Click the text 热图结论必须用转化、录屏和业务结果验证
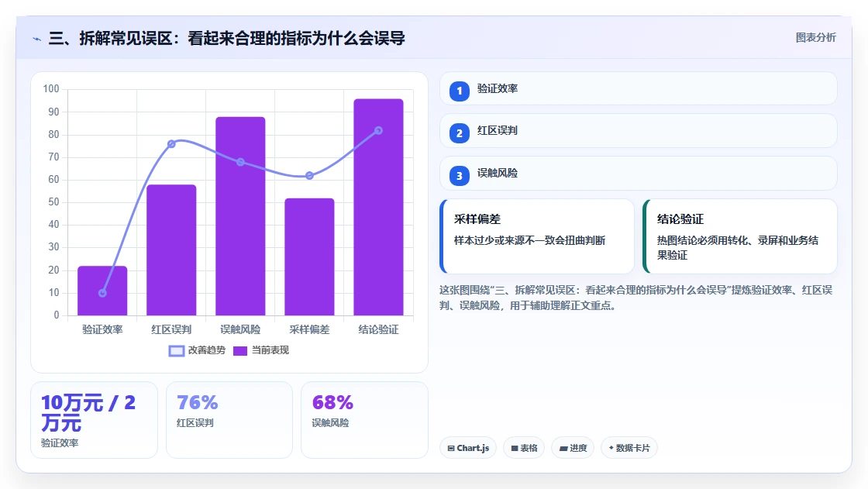The image size is (868, 489). [x=738, y=247]
